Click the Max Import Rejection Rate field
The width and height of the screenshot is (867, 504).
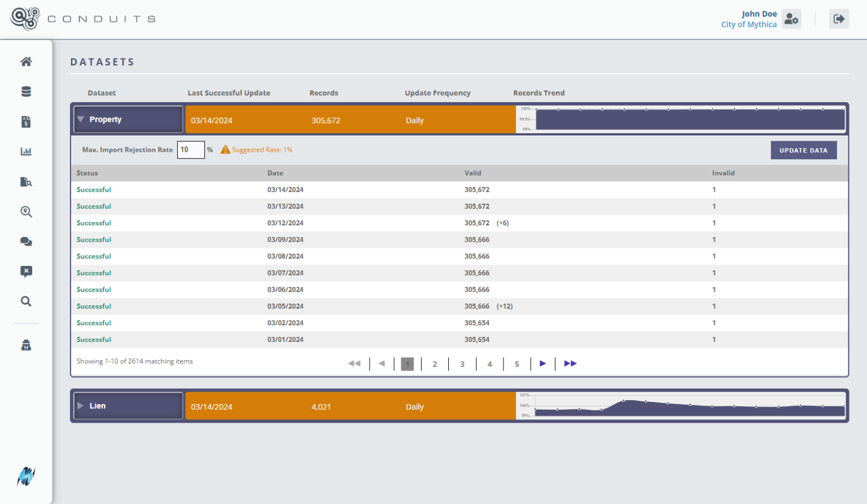point(191,150)
